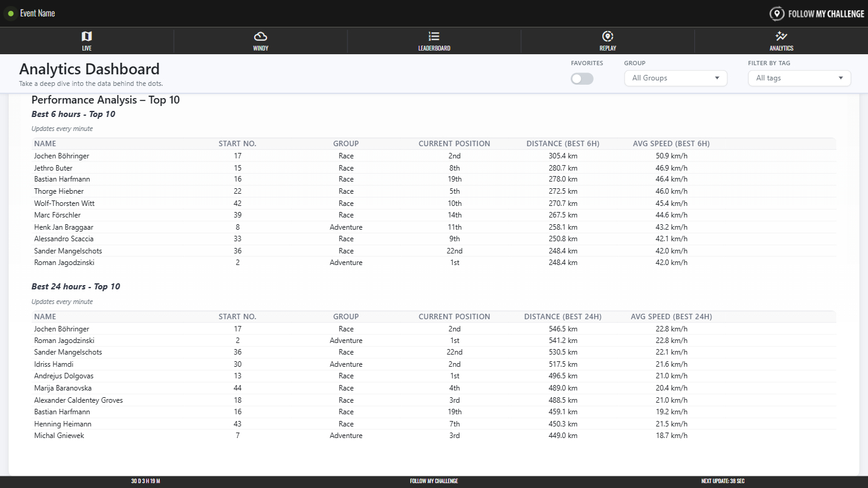This screenshot has height=488, width=868.
Task: Switch to the LEADERBOARD tab label
Action: pos(434,48)
